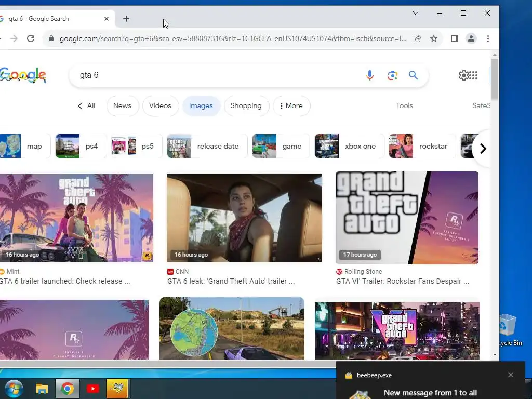The width and height of the screenshot is (532, 399).
Task: Open the SafeSearch setting
Action: pyautogui.click(x=481, y=105)
